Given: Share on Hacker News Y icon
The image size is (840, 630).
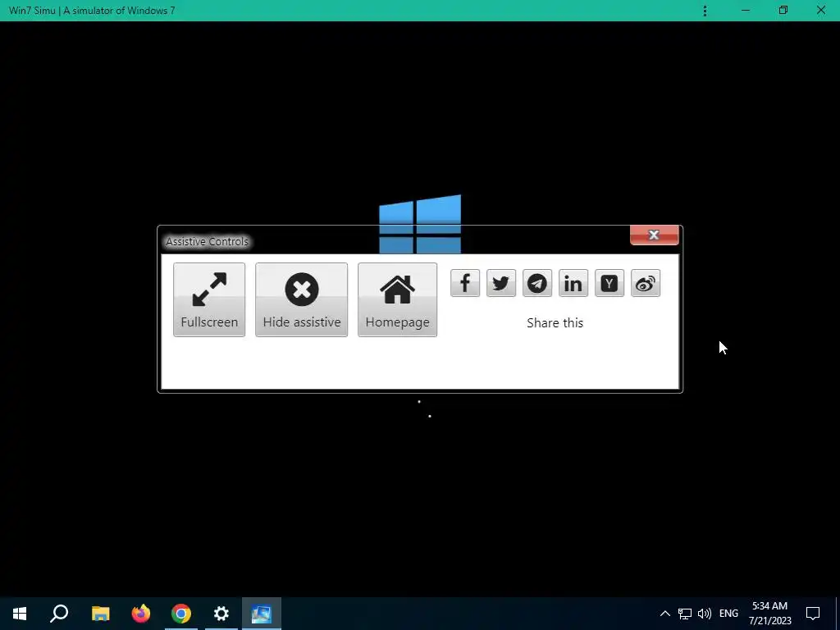Looking at the screenshot, I should tap(609, 283).
